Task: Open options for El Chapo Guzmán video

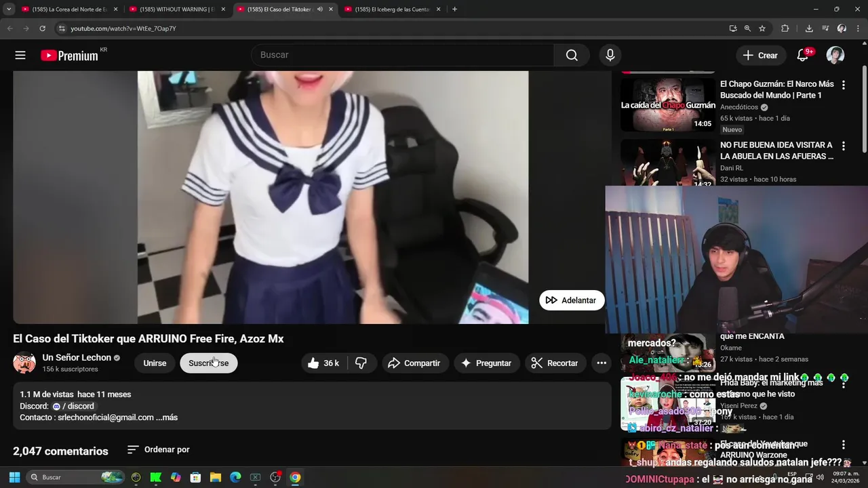Action: coord(844,85)
